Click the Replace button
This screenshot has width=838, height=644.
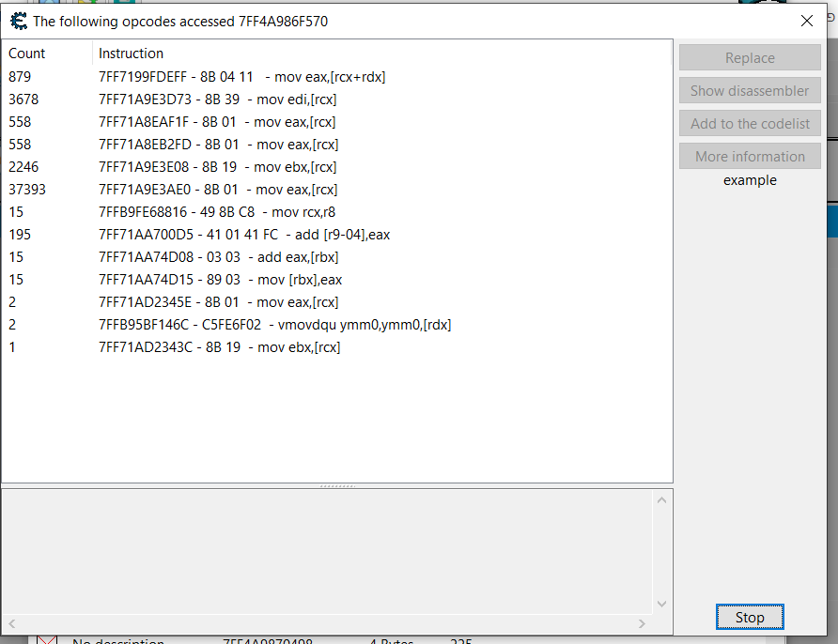click(x=749, y=57)
